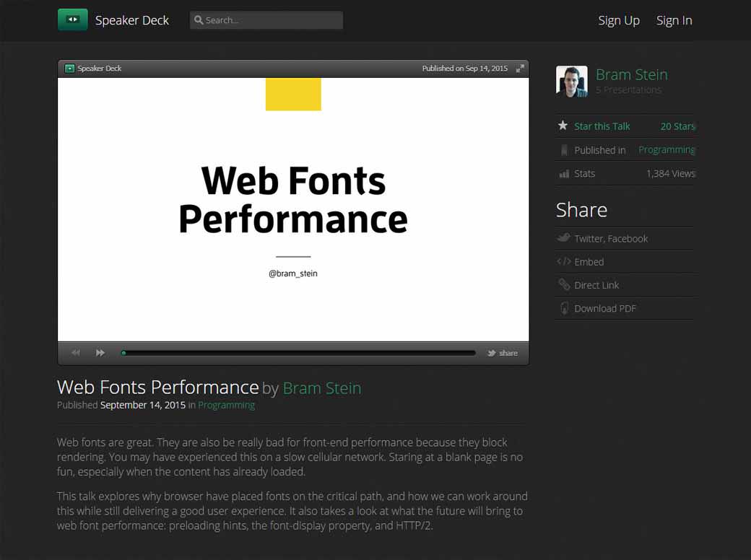751x560 pixels.
Task: Advance to the next slide
Action: pyautogui.click(x=100, y=353)
